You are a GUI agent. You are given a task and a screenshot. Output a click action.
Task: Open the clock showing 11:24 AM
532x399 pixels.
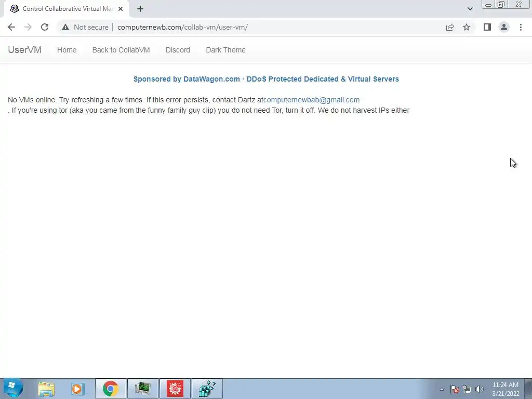point(506,389)
